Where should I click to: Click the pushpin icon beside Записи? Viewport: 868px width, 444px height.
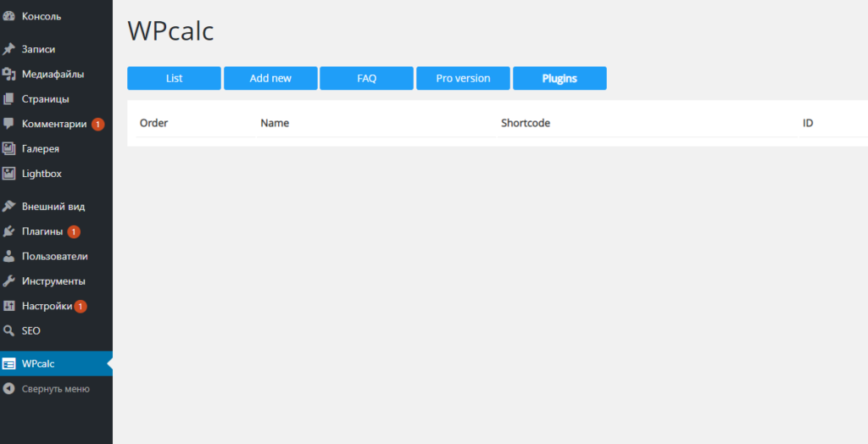[8, 49]
